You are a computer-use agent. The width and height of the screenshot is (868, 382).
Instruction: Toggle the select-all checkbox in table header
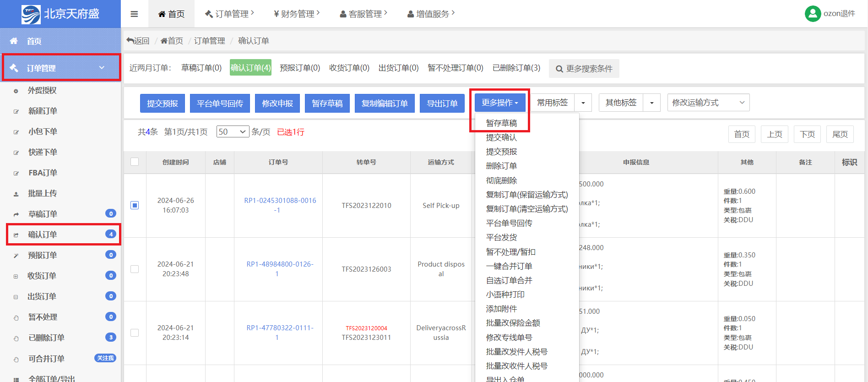coord(135,162)
